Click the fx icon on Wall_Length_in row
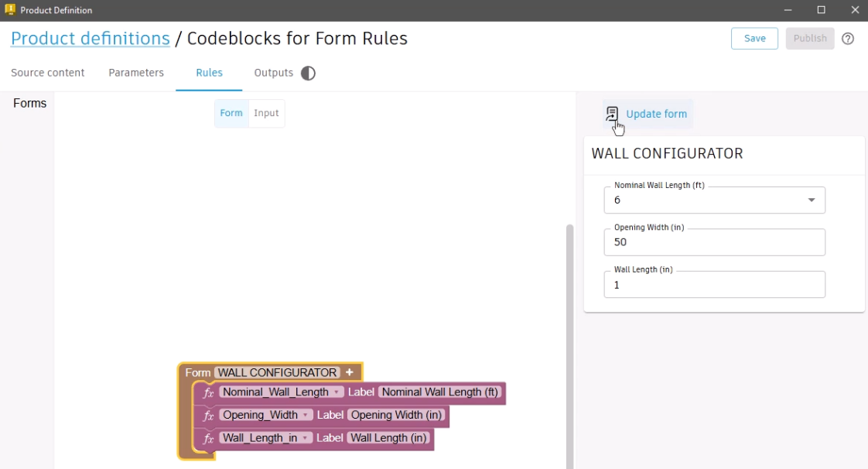 coord(209,439)
